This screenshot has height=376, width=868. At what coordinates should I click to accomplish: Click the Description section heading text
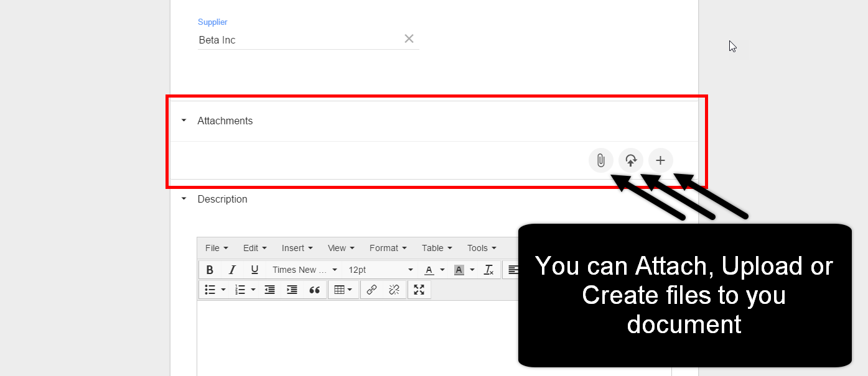222,199
